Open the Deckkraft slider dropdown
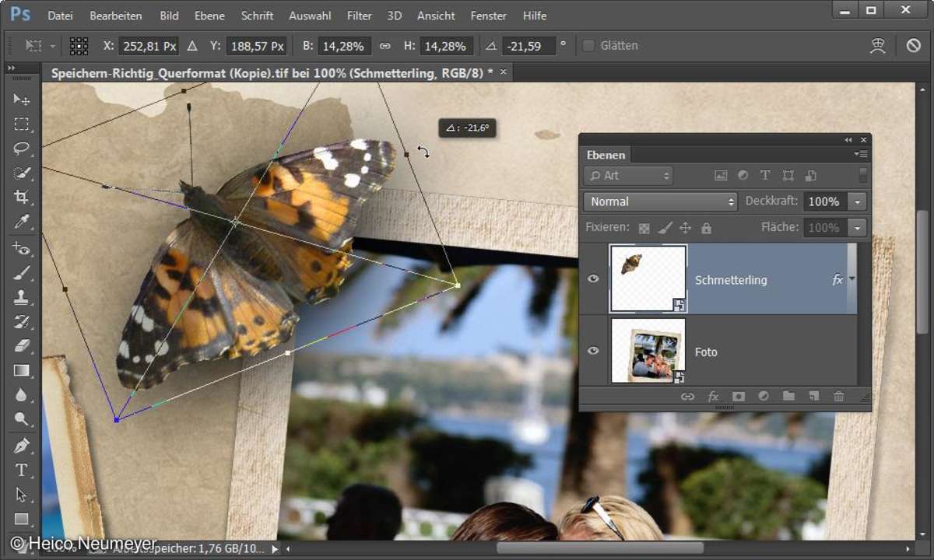This screenshot has height=560, width=934. (858, 201)
